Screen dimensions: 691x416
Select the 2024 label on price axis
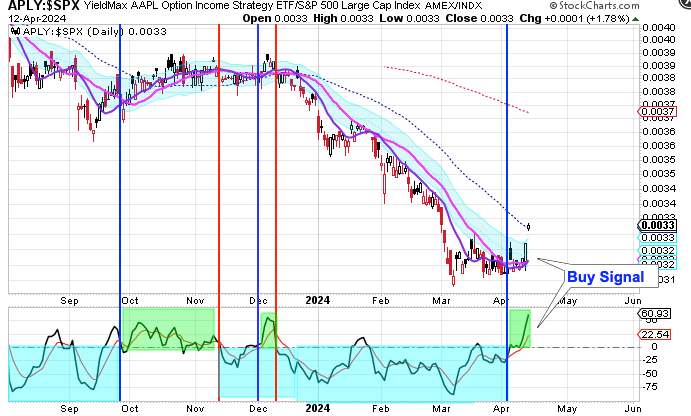click(317, 297)
